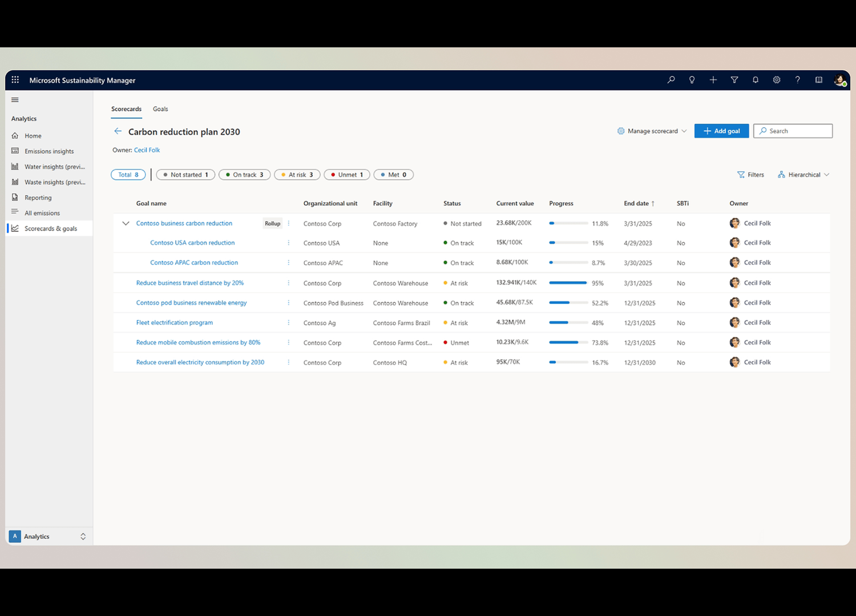
Task: Click the help question mark icon
Action: [798, 80]
